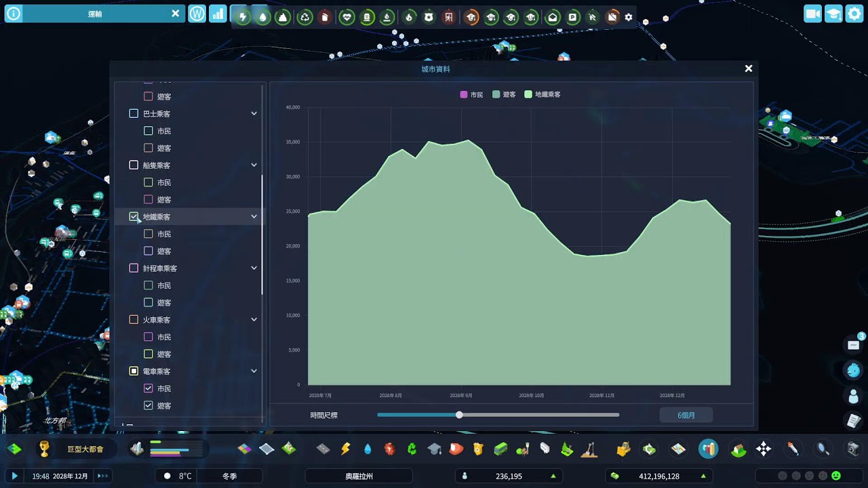Click the play button in the time controls

point(14,476)
